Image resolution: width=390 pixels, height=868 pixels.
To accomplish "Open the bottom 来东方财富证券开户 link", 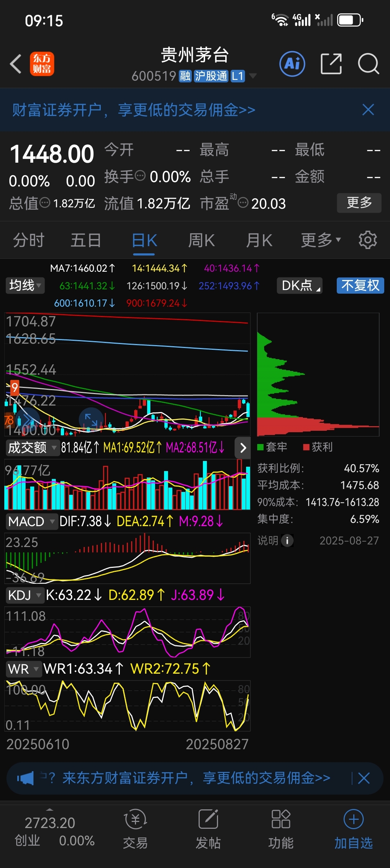I will point(196,778).
